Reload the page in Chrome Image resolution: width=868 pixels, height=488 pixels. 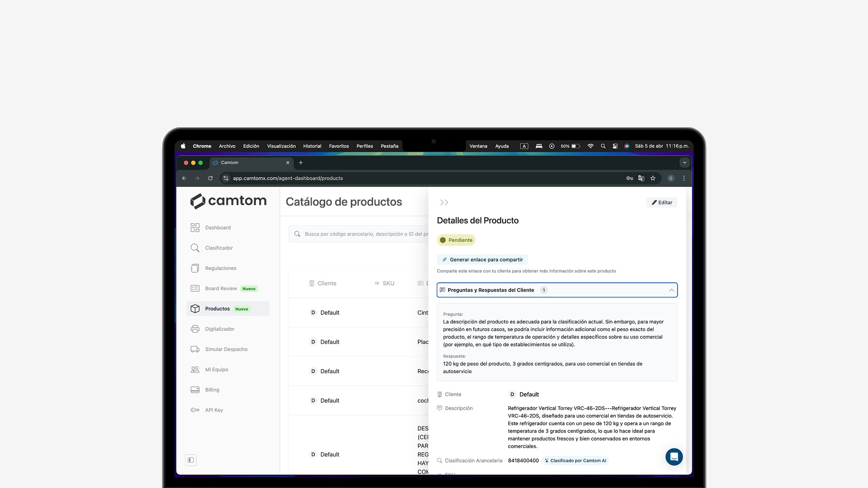click(x=210, y=178)
